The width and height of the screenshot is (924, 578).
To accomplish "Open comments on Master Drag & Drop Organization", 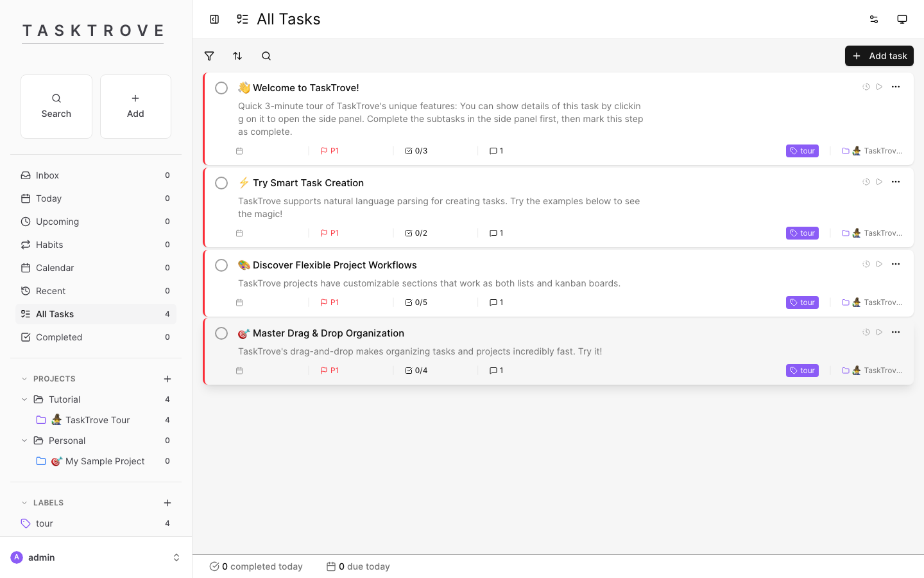I will tap(496, 371).
